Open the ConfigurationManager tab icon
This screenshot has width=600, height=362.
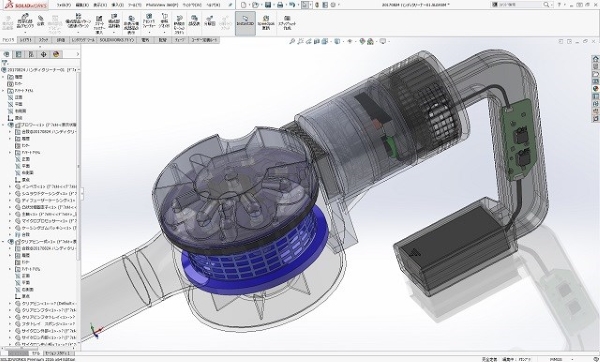click(31, 54)
